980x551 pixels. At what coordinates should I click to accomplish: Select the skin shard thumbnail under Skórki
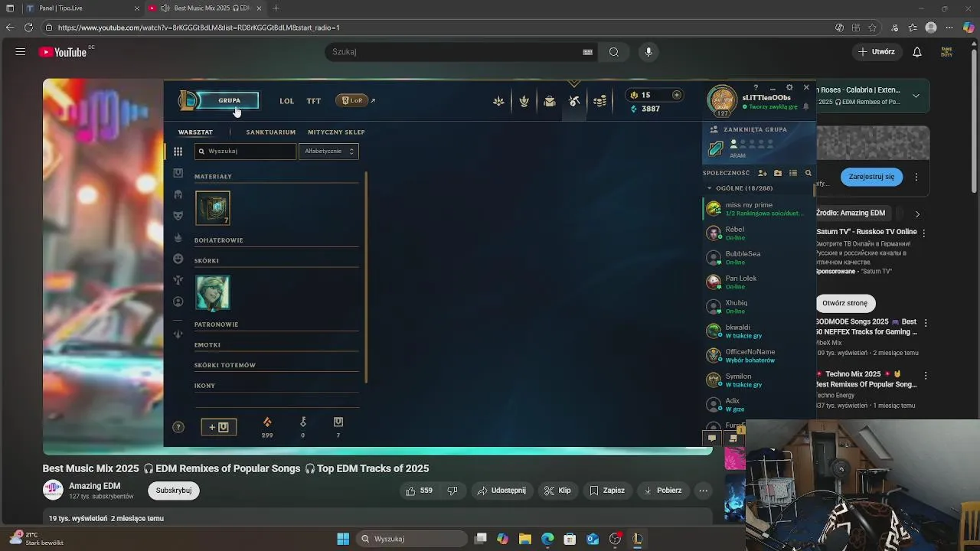click(213, 292)
